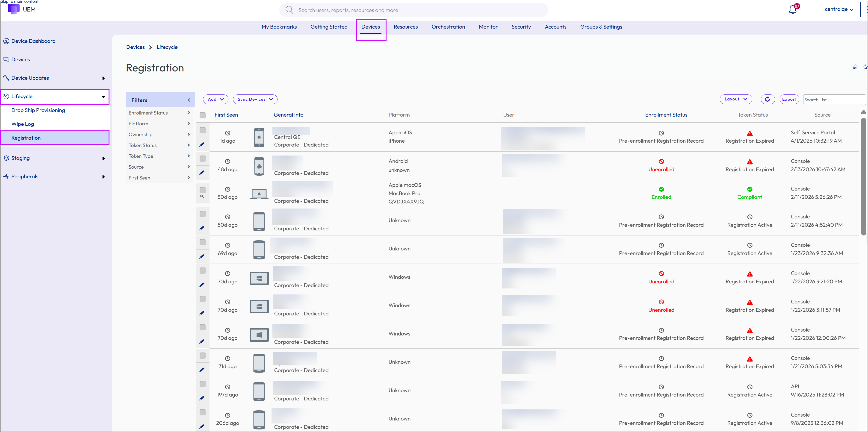
Task: Open the Layout dropdown
Action: click(x=735, y=99)
